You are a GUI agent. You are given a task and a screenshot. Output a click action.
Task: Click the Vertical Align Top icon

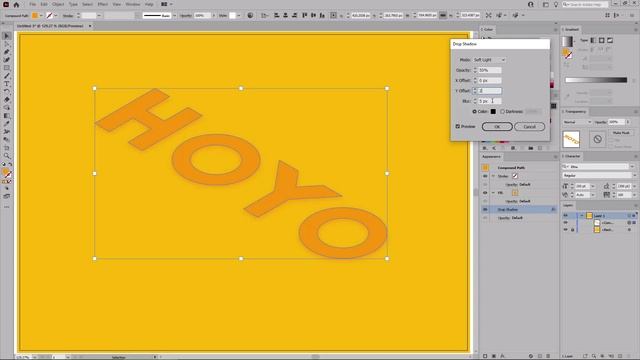304,16
